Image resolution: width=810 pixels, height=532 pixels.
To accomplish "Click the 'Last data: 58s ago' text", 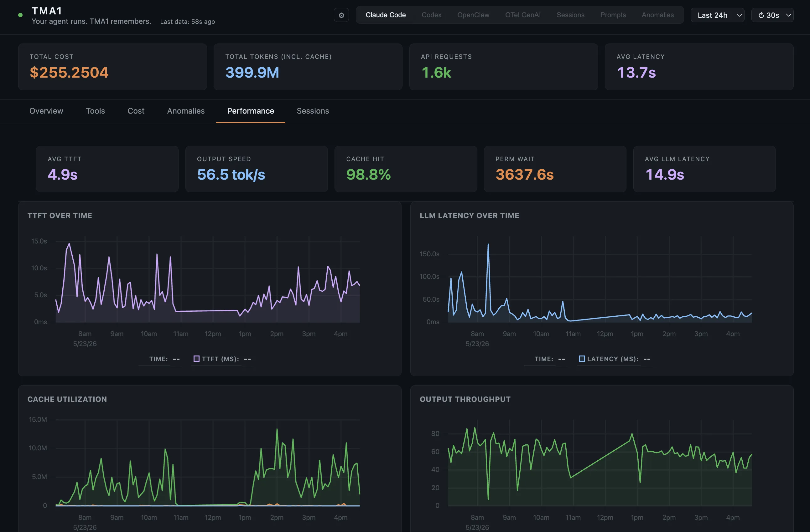I will coord(188,22).
